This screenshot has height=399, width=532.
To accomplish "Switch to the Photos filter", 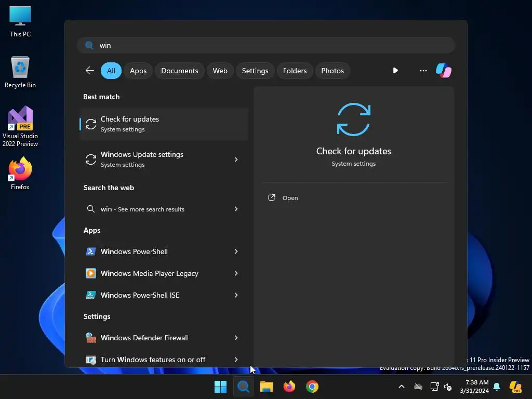I will pos(332,71).
